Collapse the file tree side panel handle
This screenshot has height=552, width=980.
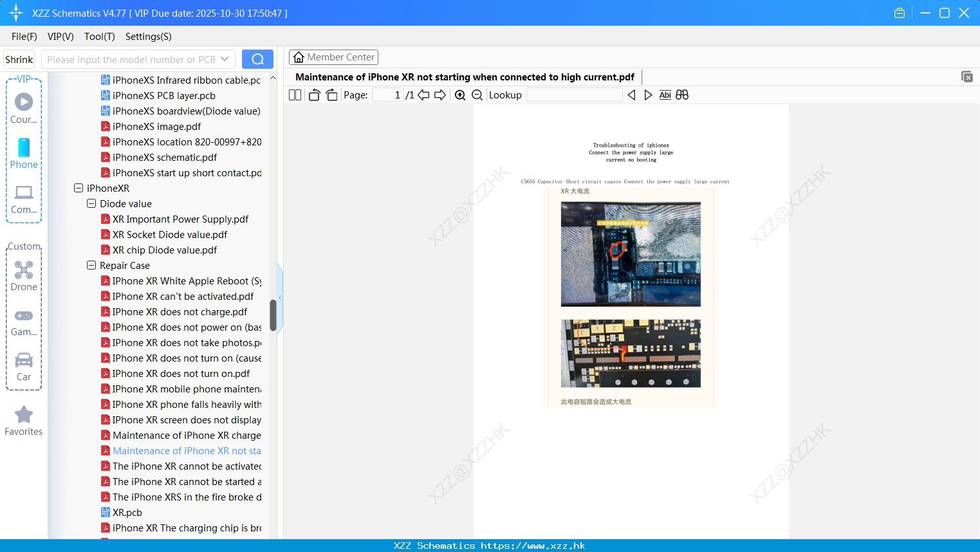tap(280, 298)
